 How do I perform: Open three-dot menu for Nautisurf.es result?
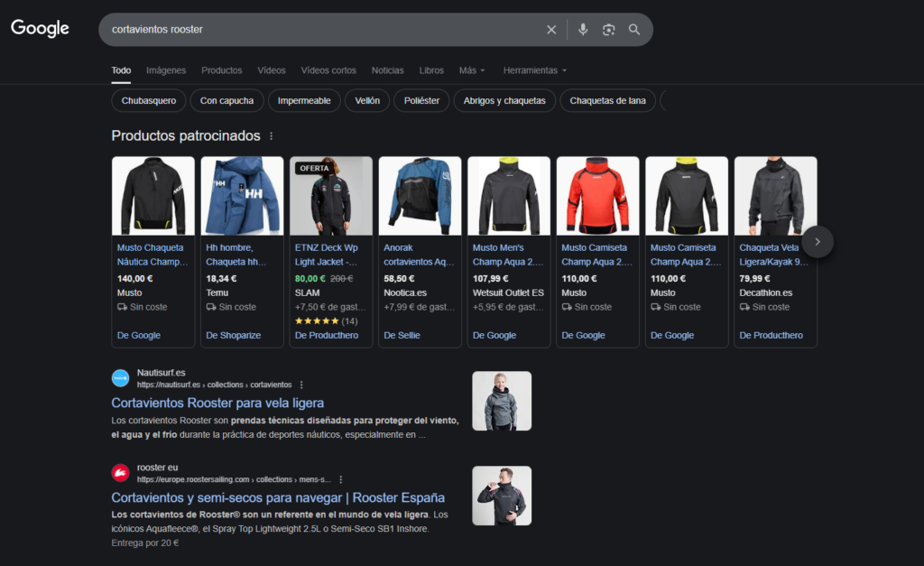coord(301,385)
